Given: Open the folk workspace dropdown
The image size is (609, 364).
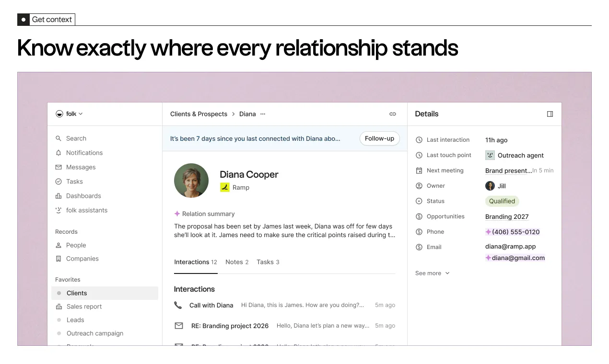Looking at the screenshot, I should 69,114.
